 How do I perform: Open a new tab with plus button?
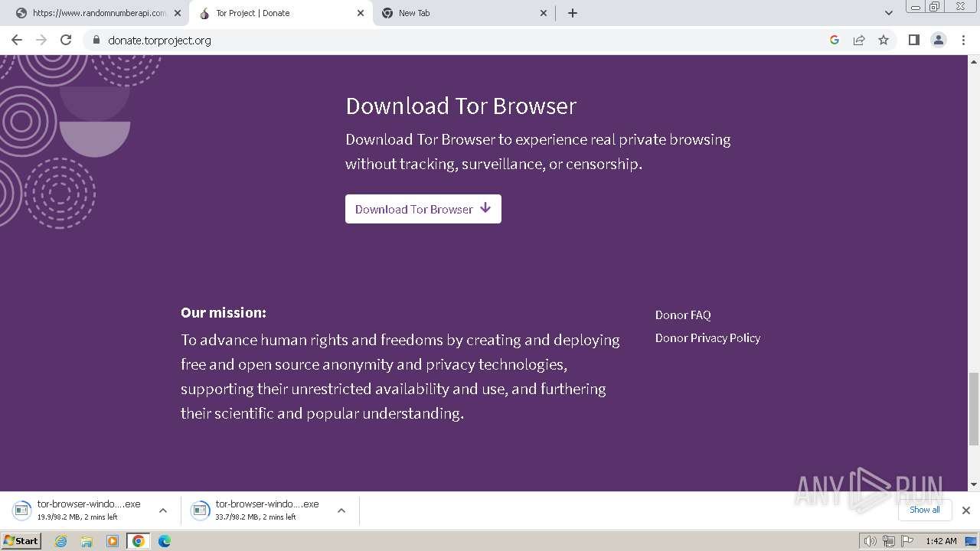573,13
